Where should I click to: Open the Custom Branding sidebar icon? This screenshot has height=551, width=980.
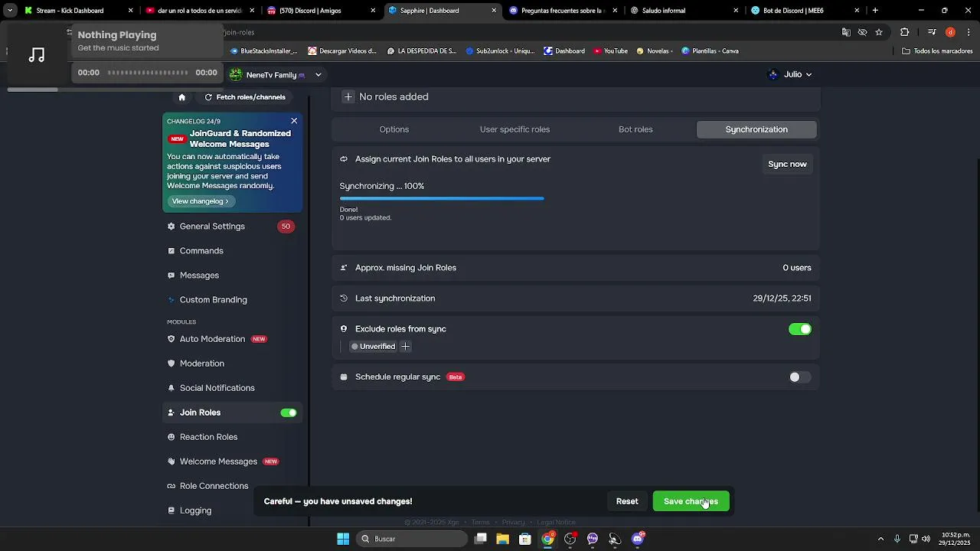[x=171, y=300]
